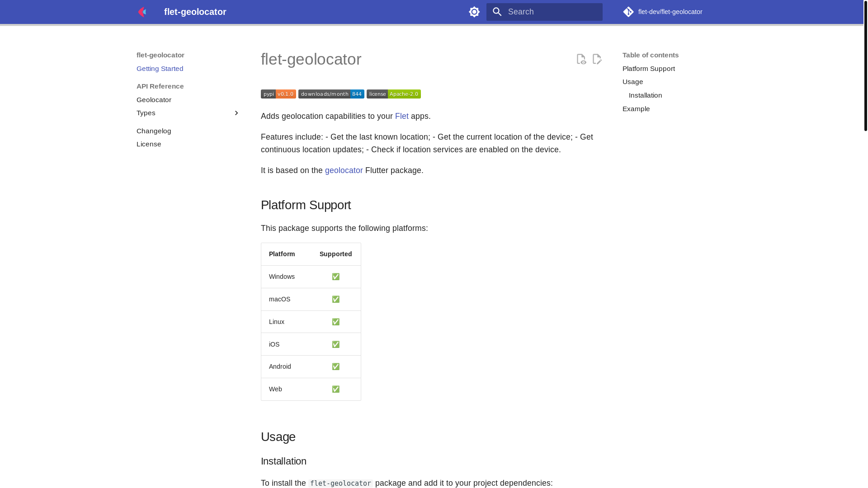868x488 pixels.
Task: Click the Installation heading
Action: 283,461
